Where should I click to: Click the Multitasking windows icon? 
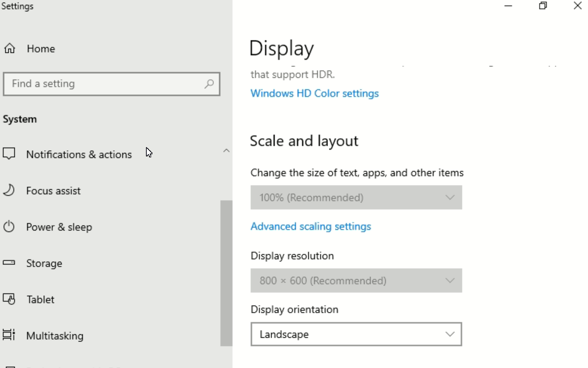tap(9, 335)
